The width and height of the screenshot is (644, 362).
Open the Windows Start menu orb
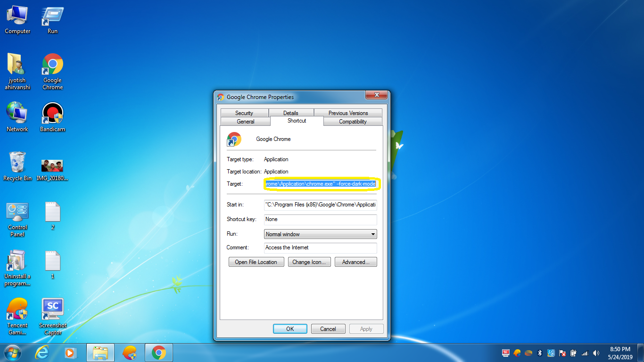[x=13, y=353]
